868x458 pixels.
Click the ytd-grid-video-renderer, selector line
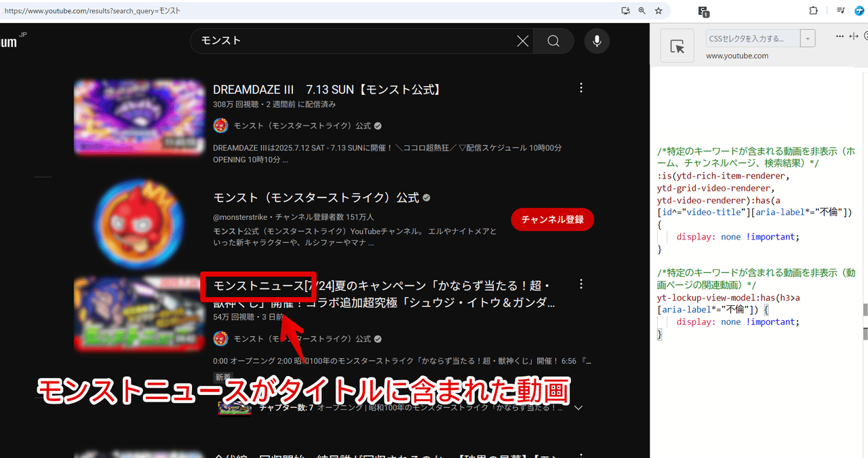pos(715,188)
